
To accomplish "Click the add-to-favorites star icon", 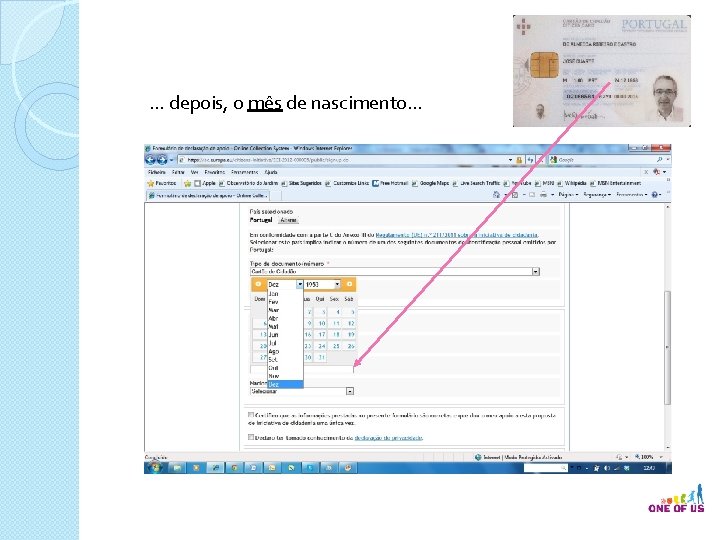I will (x=187, y=183).
